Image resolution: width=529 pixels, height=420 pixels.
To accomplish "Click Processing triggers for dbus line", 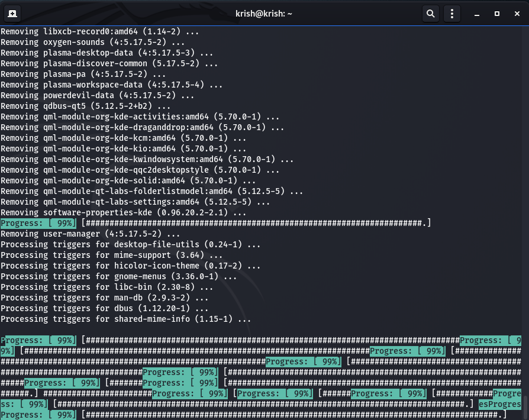I will 104,309.
